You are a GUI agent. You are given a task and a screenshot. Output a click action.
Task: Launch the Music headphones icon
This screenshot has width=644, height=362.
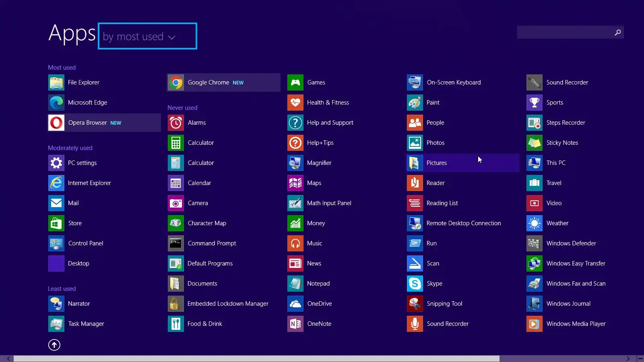coord(295,243)
